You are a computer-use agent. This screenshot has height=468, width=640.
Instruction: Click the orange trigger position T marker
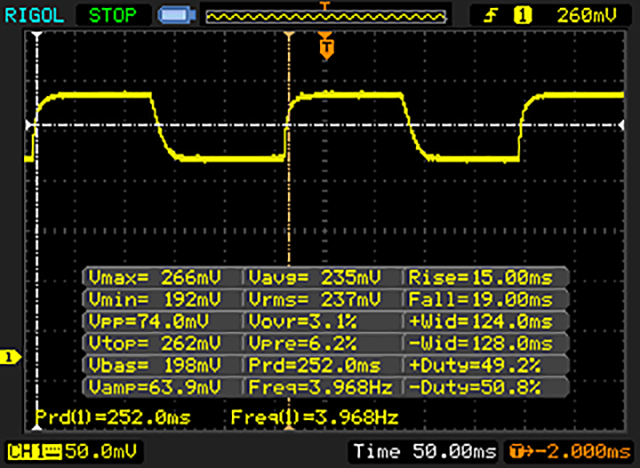coord(325,46)
